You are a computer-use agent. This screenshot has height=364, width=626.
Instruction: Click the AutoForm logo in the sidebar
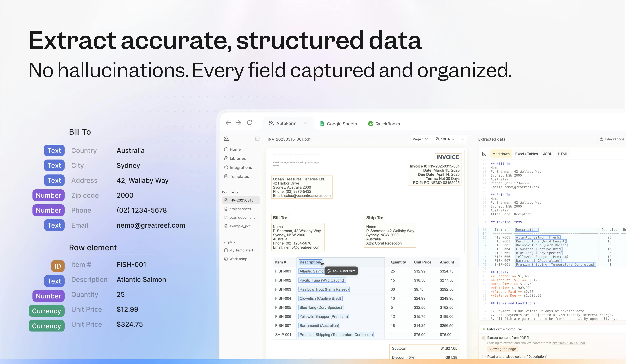pos(226,139)
